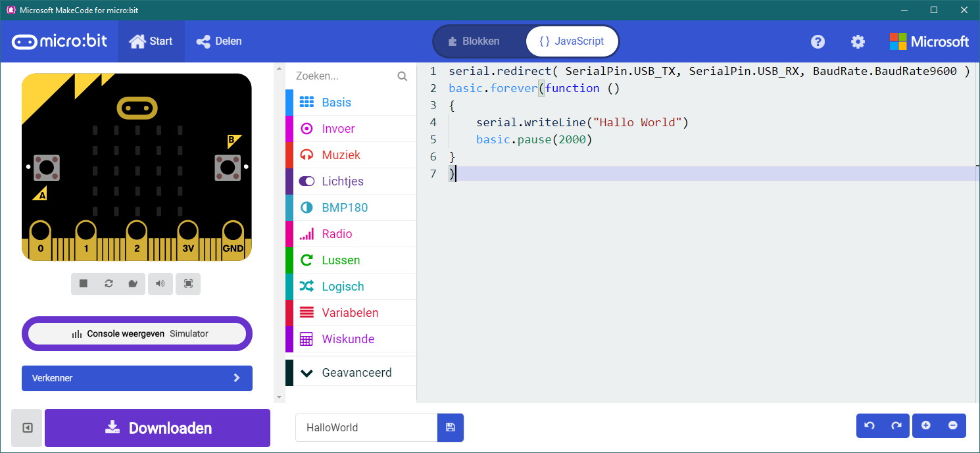Place cursor in the serial.redirect code line
The width and height of the screenshot is (980, 453).
pos(709,71)
